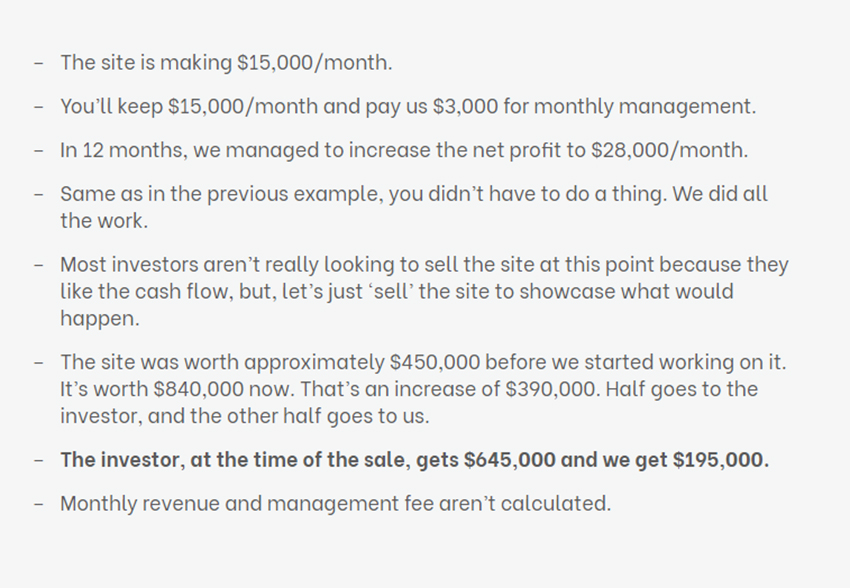Screen dimensions: 850x588
Task: Click the word "happen."
Action: click(x=100, y=319)
